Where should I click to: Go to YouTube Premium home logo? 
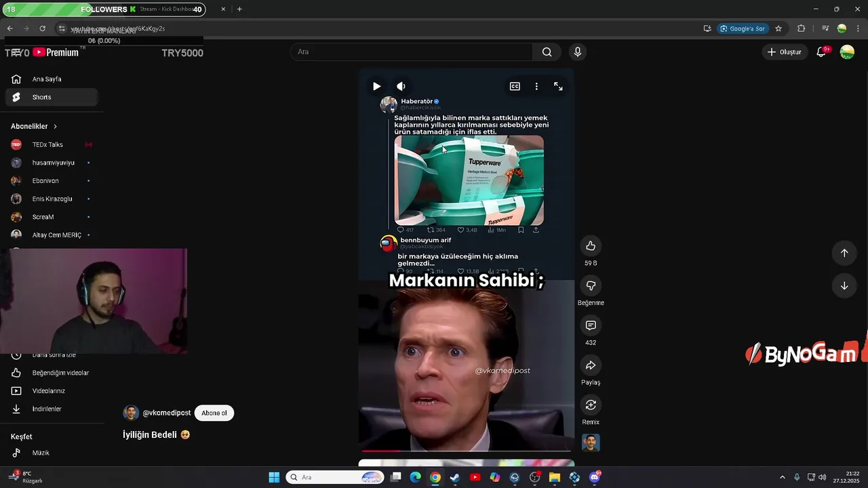56,52
